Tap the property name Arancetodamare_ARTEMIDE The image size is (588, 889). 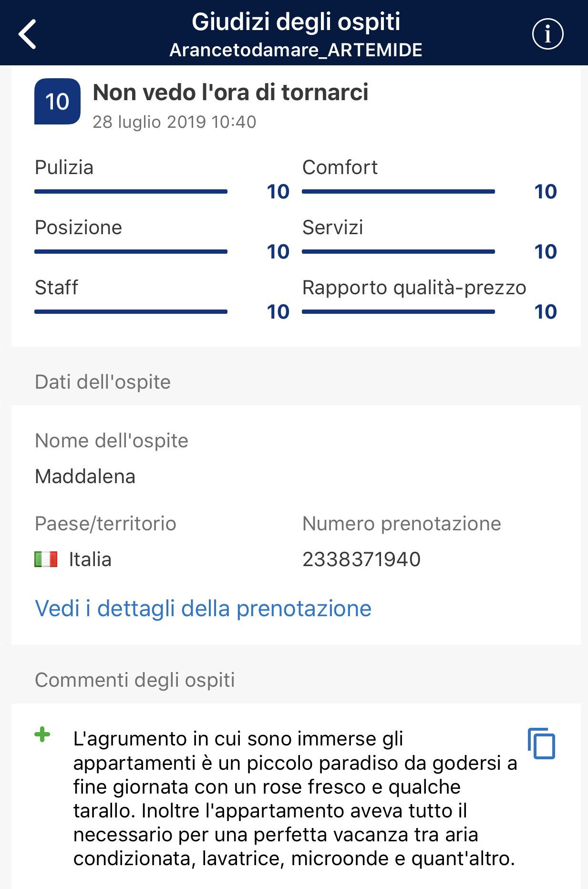click(x=296, y=50)
